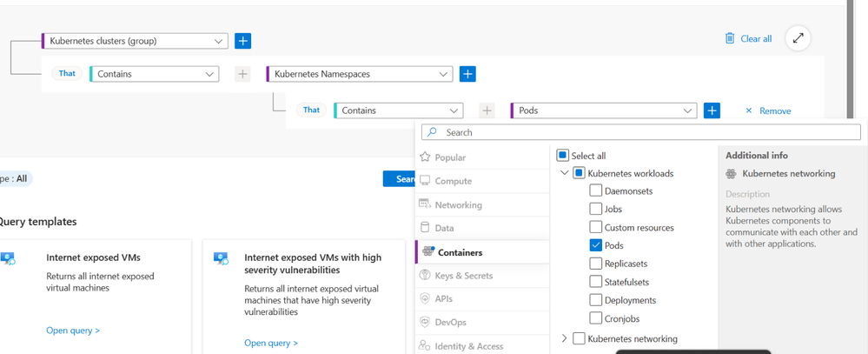Screen dimensions: 868x354
Task: Select the Popular category tab
Action: [x=481, y=157]
